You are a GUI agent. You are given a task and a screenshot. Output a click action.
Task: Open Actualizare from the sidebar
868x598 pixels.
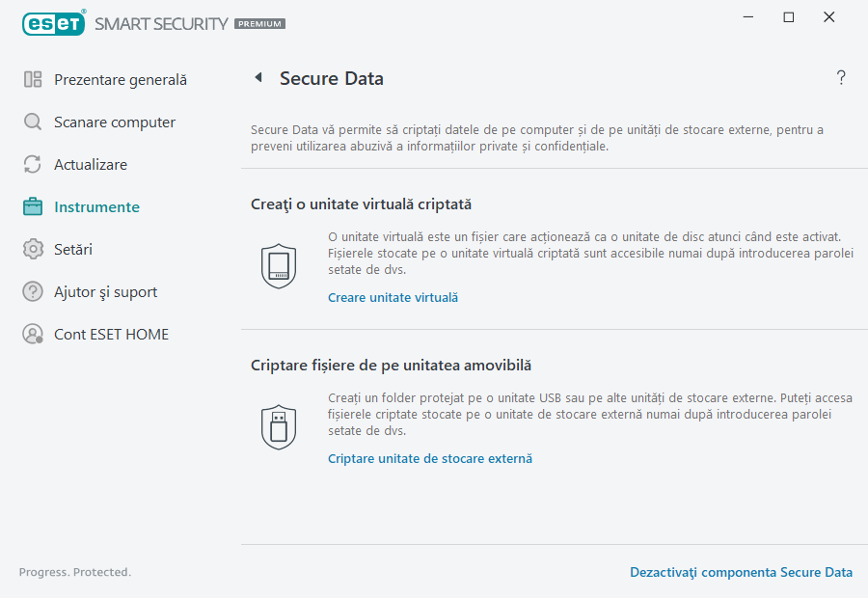point(32,164)
